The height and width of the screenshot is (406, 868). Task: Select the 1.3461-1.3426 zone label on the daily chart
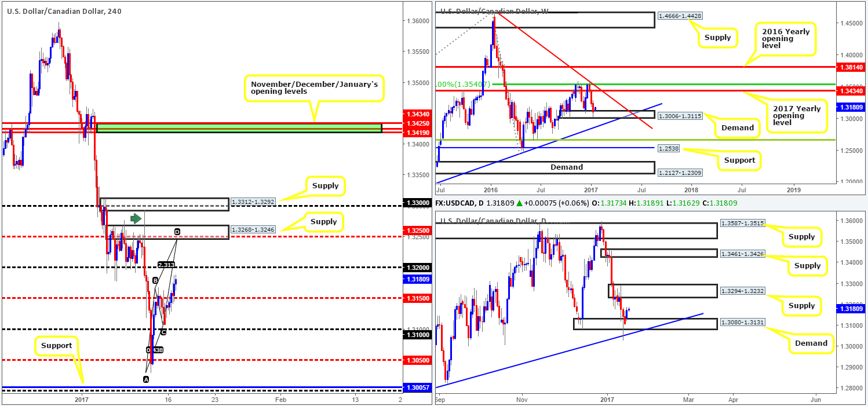[742, 253]
